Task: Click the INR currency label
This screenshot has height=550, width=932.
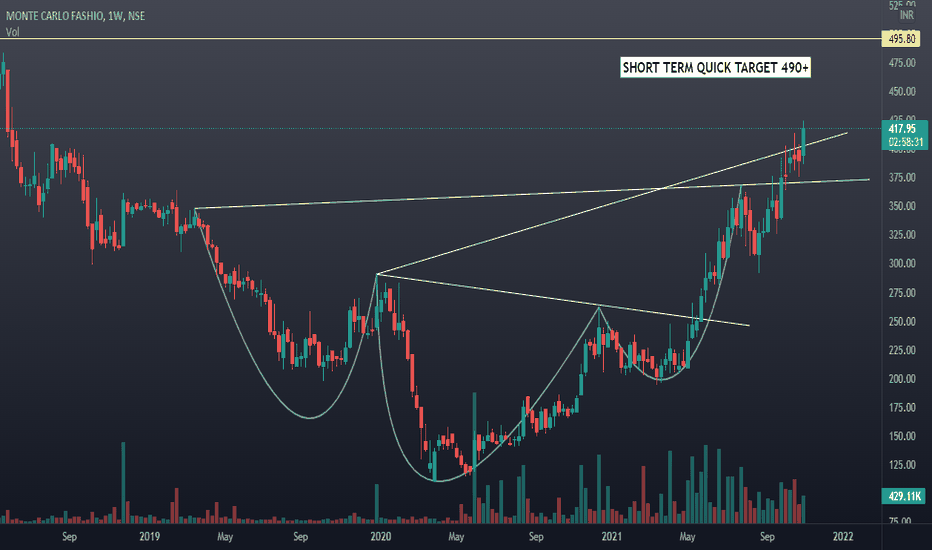Action: (906, 15)
